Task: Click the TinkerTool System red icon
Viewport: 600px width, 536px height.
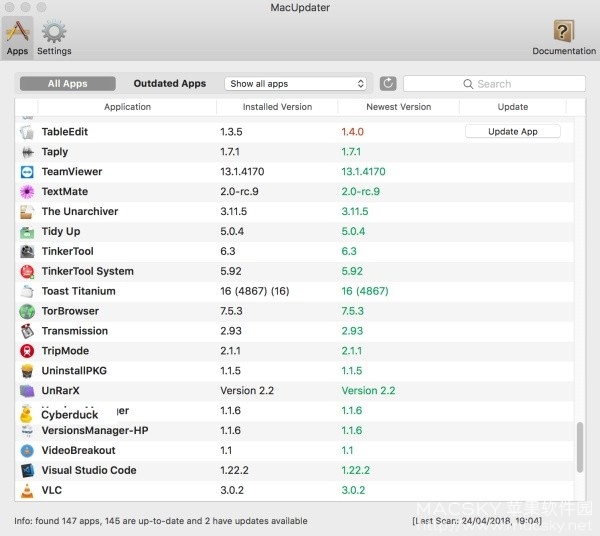Action: click(27, 271)
